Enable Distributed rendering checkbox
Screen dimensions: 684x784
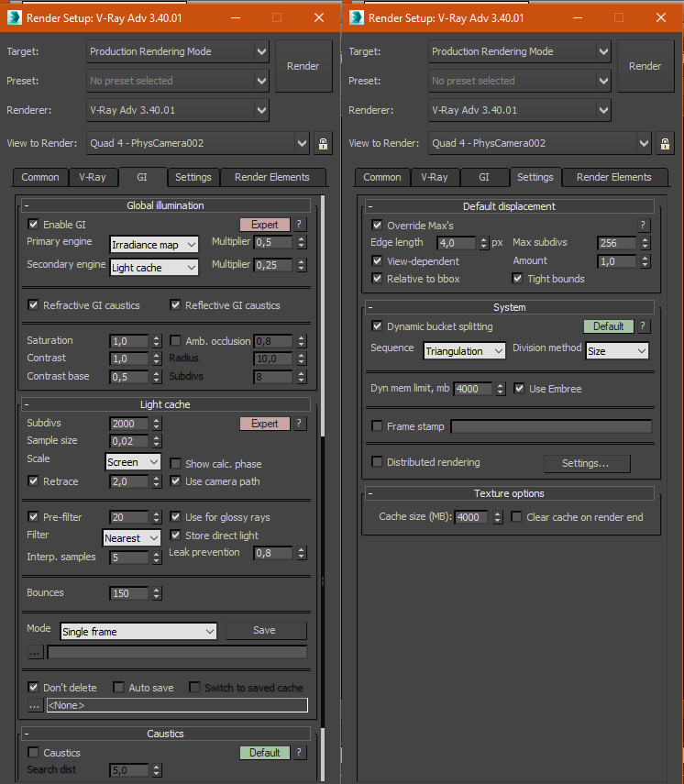(x=377, y=462)
